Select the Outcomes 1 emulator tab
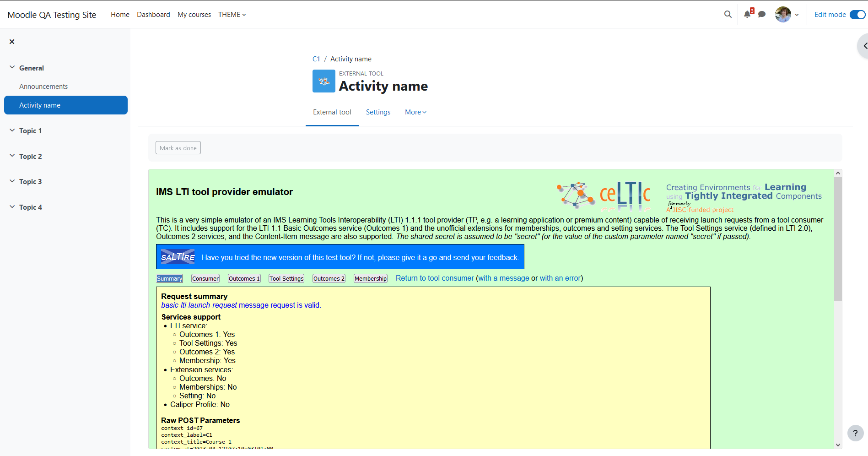This screenshot has width=868, height=456. [244, 278]
